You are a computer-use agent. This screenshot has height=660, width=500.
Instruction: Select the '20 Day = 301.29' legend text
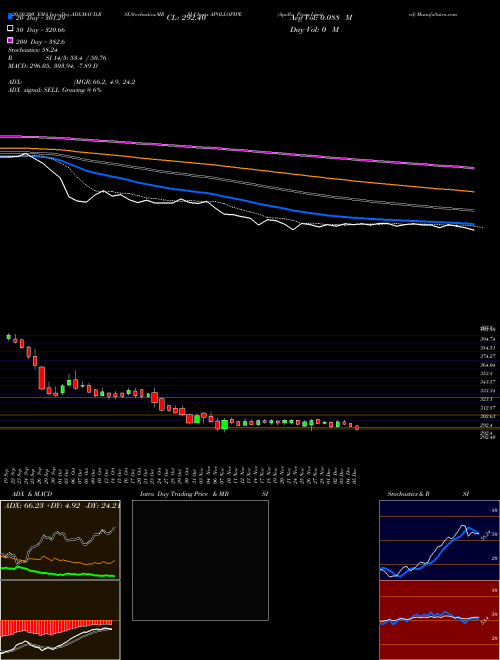[x=41, y=18]
